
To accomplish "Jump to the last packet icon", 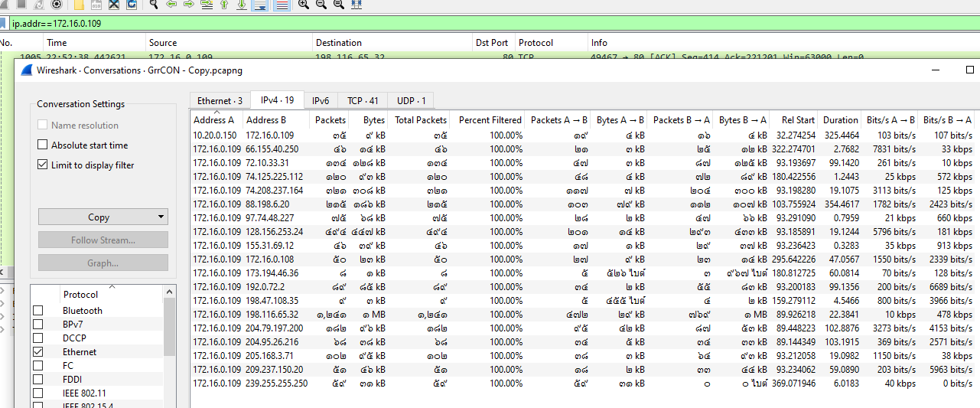I will tap(242, 5).
